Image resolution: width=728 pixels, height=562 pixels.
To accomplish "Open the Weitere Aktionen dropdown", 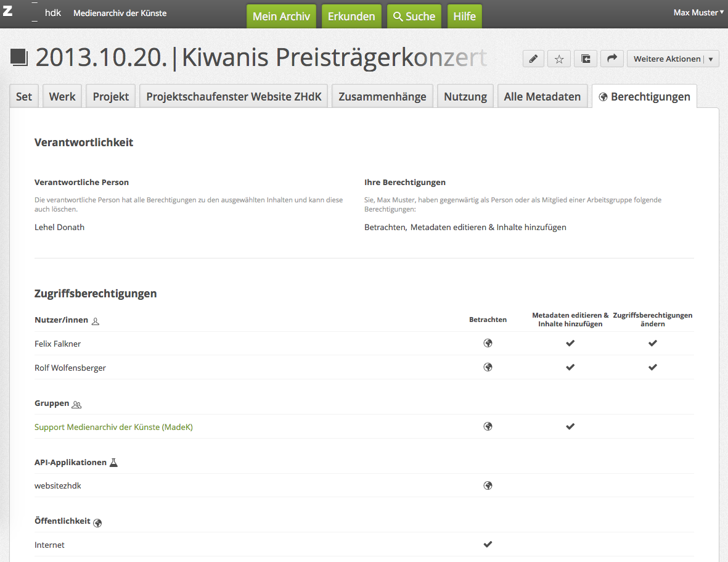I will [x=673, y=59].
